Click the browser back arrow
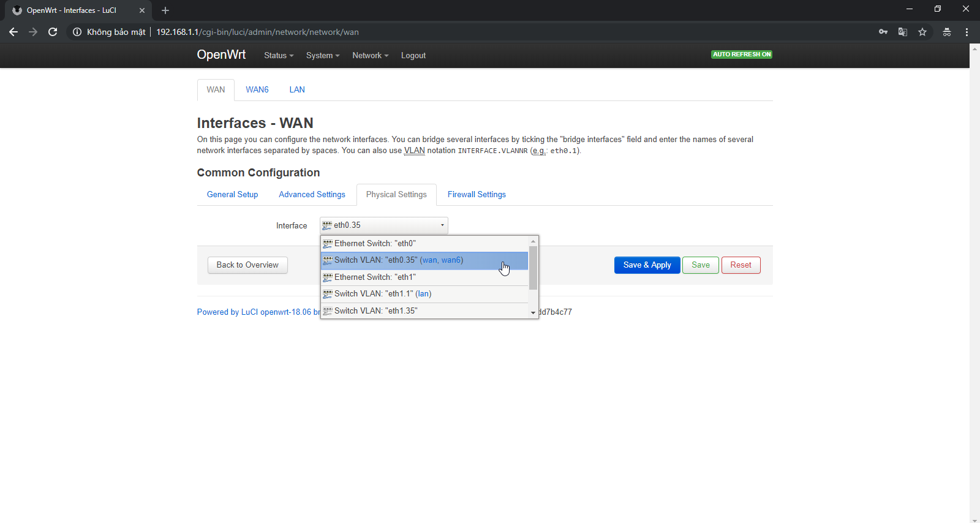The width and height of the screenshot is (980, 523). pos(13,32)
